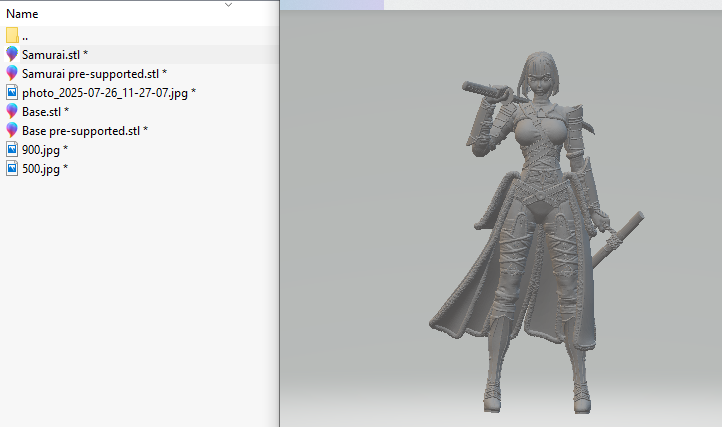Expand the sort chevron above the file list
Viewport: 722px width, 427px height.
(229, 4)
